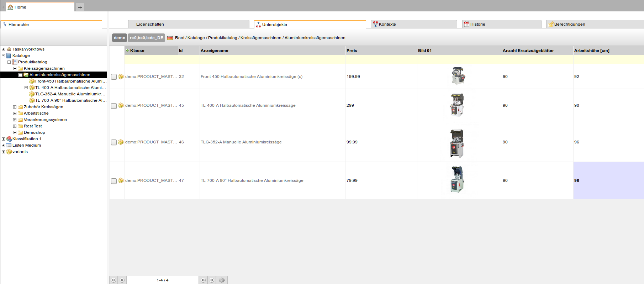Click the Tasks/Workflows gear icon in tree
Viewport: 644px width, 284px height.
tap(9, 49)
